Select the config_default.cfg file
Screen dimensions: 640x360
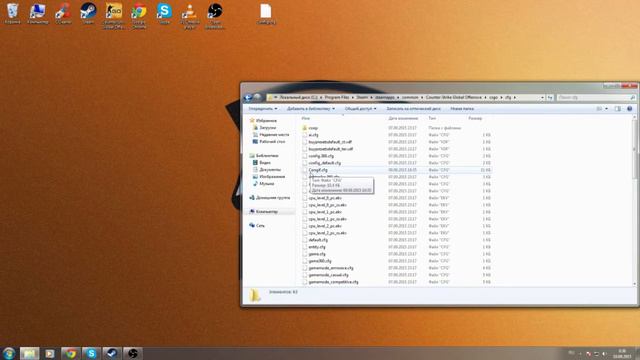(324, 163)
